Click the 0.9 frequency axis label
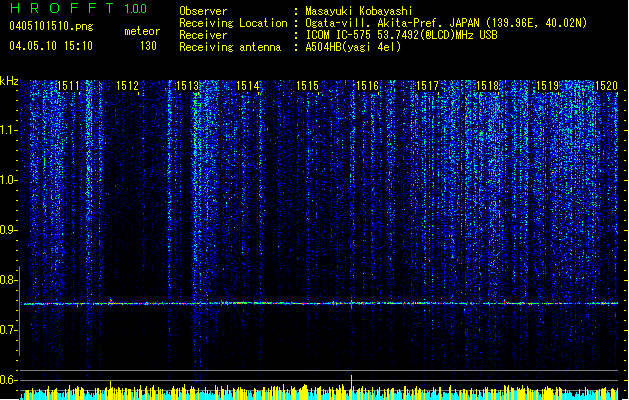 pos(8,230)
